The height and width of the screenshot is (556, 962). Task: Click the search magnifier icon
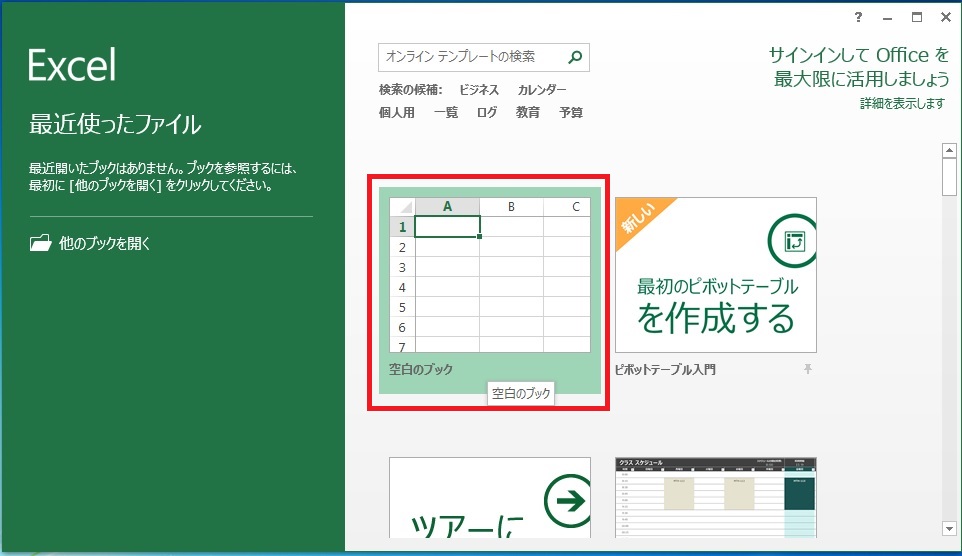pos(575,57)
